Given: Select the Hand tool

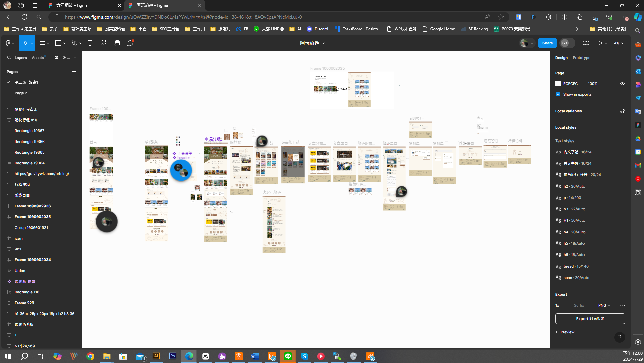Looking at the screenshot, I should coord(117,43).
